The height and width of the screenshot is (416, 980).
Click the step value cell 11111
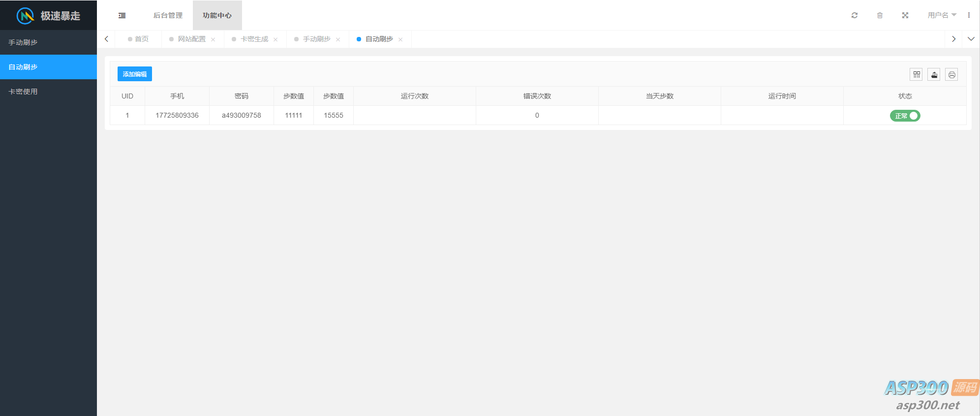click(x=294, y=115)
